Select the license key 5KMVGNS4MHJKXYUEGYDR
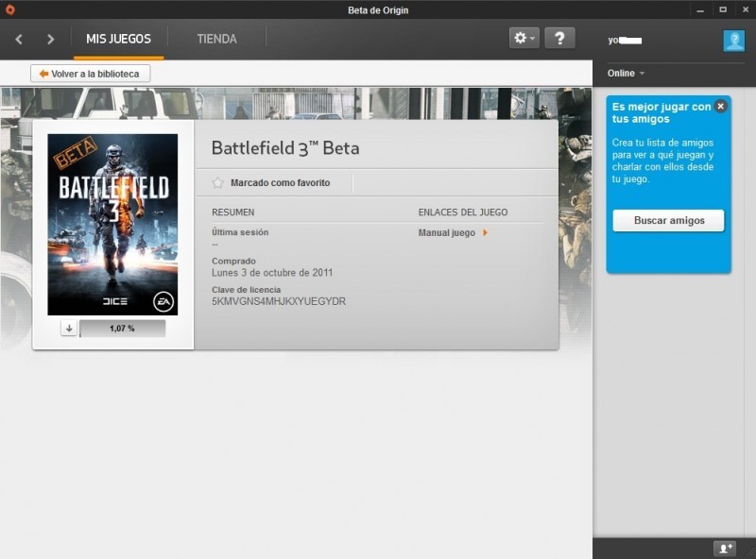This screenshot has height=559, width=756. pos(279,301)
